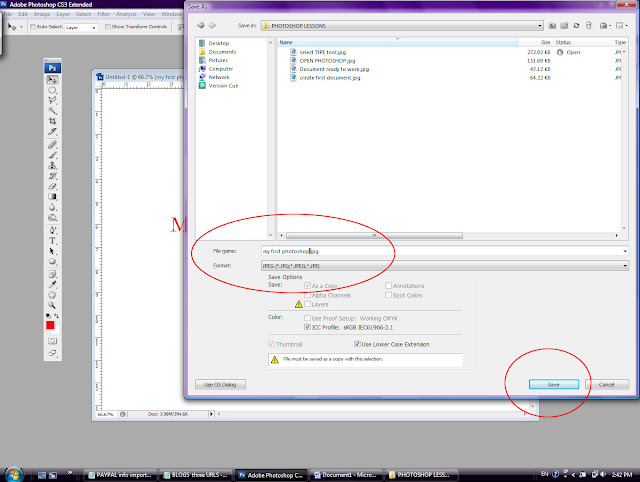
Task: Select the Pen tool
Action: [x=52, y=230]
